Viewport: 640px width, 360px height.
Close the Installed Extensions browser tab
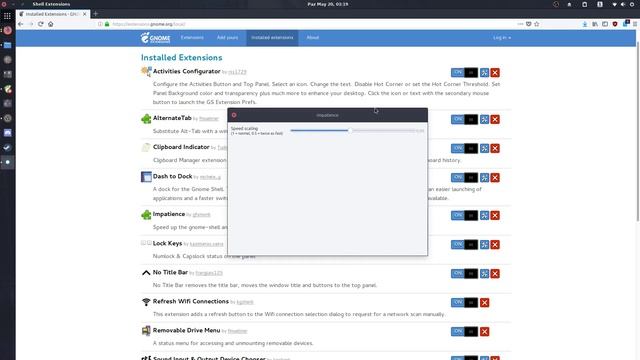point(84,14)
